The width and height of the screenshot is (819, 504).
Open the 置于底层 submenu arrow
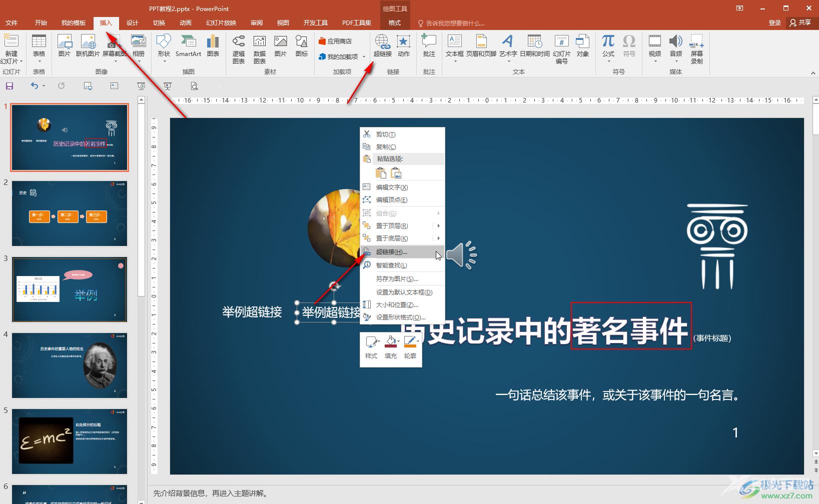(x=438, y=238)
